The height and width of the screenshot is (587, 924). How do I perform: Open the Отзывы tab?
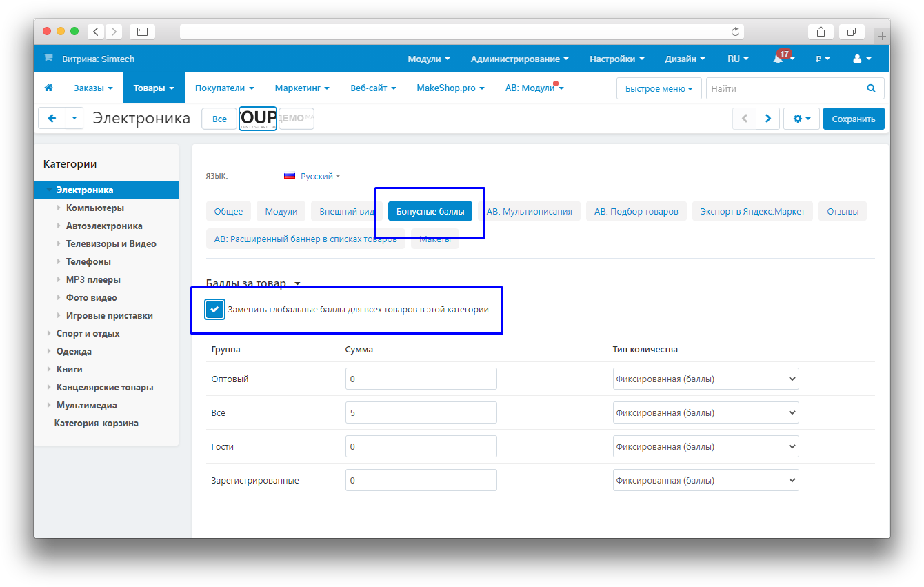(x=843, y=211)
